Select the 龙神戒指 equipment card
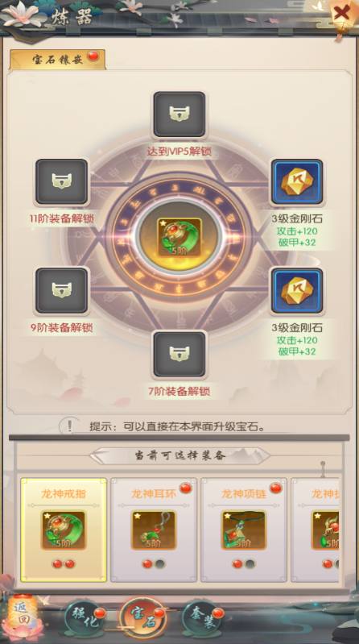 click(64, 530)
